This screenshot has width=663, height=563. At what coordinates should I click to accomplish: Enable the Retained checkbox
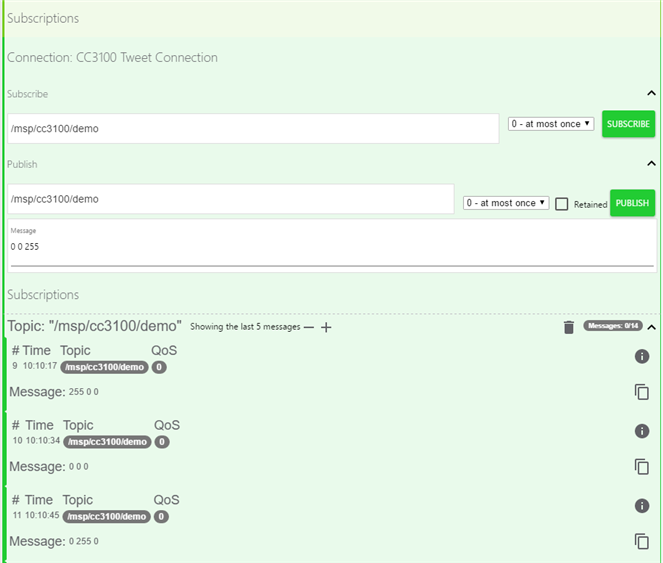click(x=562, y=204)
